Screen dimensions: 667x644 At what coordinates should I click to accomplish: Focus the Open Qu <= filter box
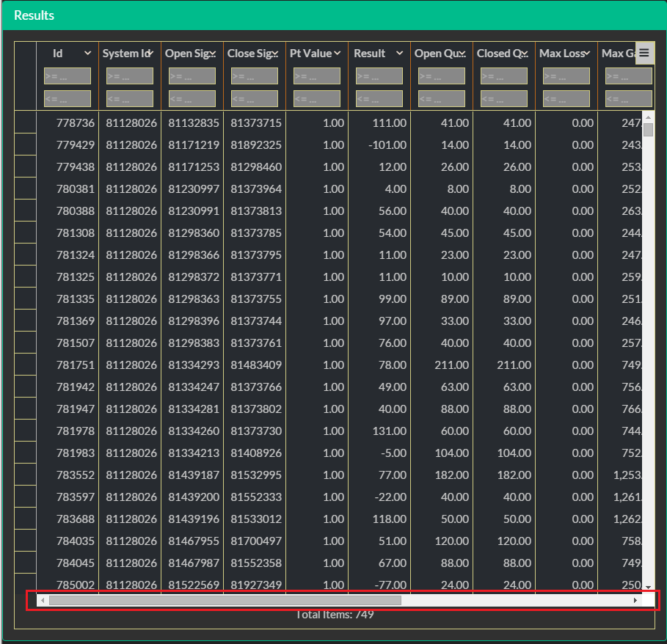click(442, 98)
